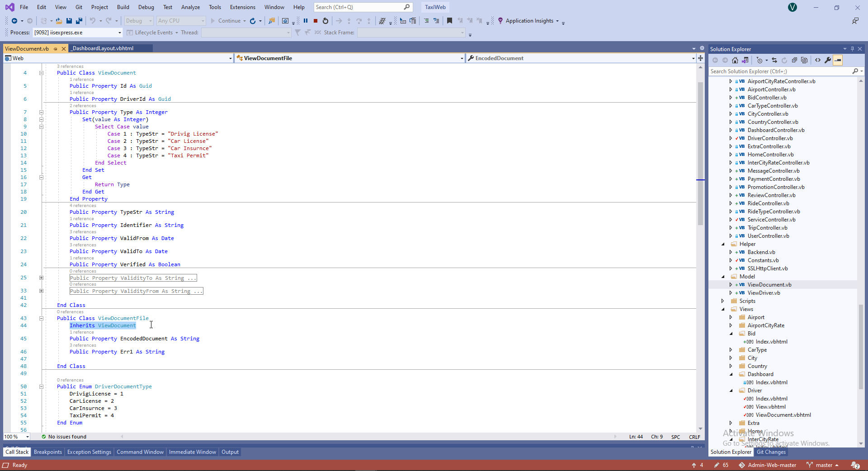Click Switch Views icon in Solution Explorer

[745, 60]
